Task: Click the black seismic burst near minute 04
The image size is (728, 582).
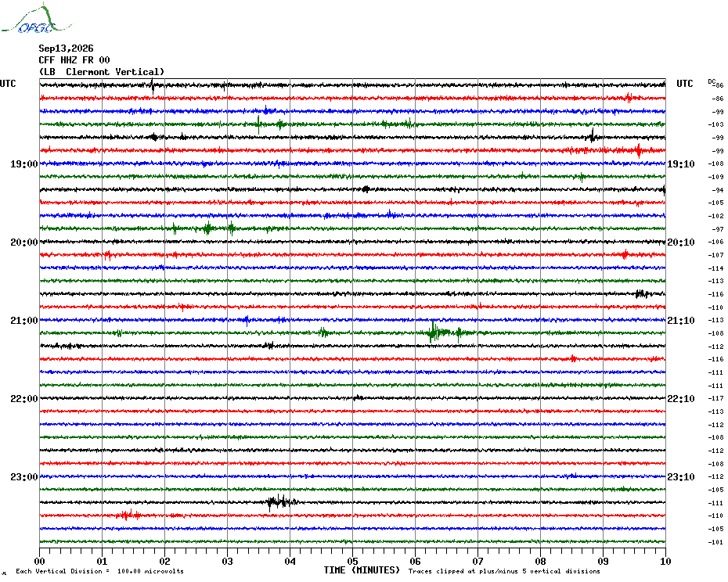Action: (x=282, y=501)
